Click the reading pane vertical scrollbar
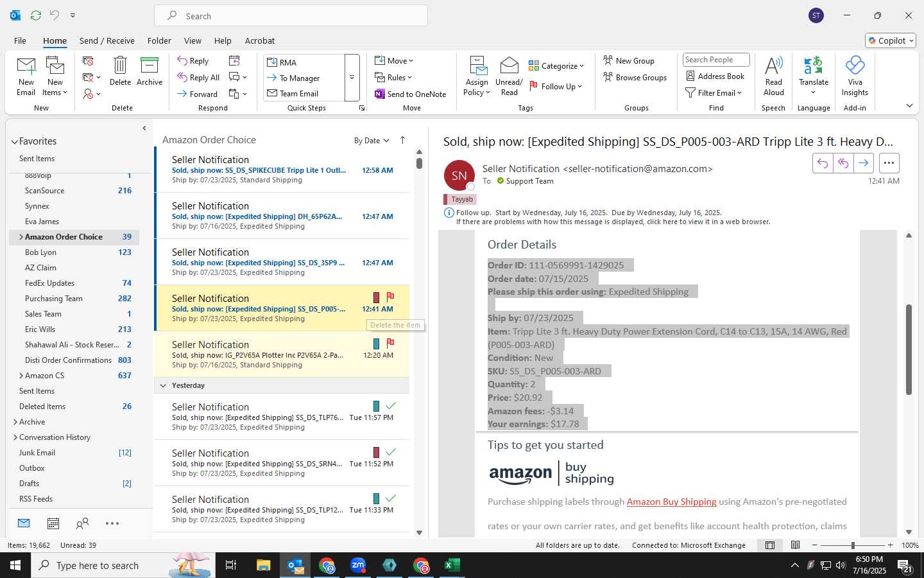 click(909, 350)
